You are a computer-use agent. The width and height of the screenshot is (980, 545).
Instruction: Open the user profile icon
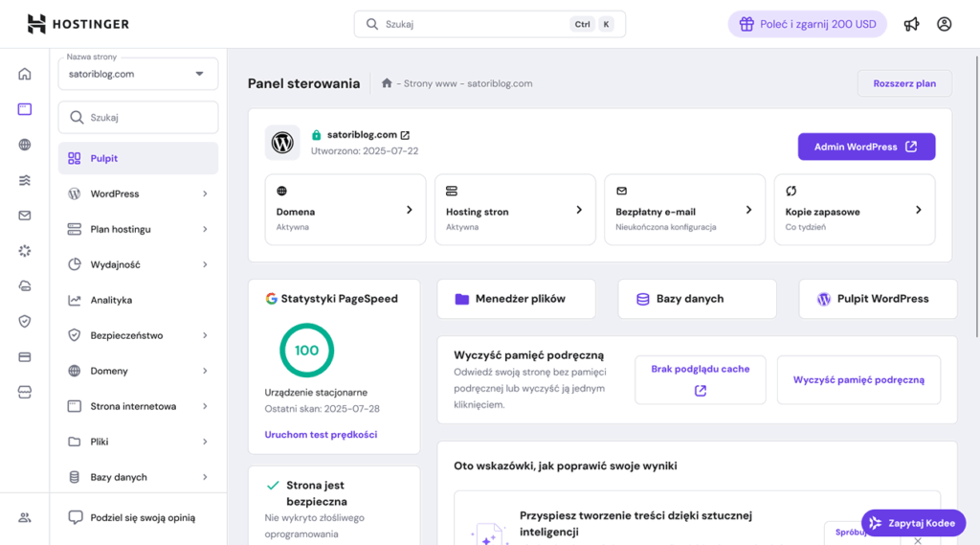pyautogui.click(x=944, y=24)
